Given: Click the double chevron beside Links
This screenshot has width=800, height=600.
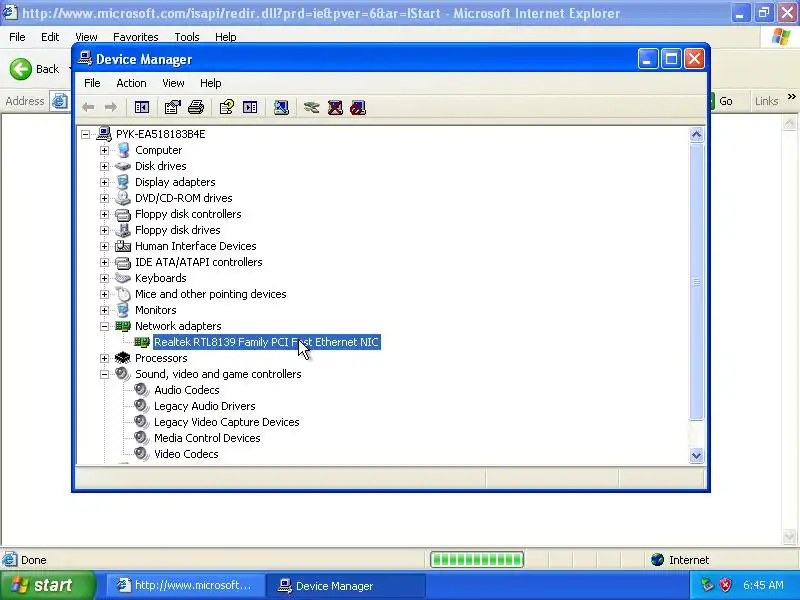Looking at the screenshot, I should pyautogui.click(x=791, y=96).
